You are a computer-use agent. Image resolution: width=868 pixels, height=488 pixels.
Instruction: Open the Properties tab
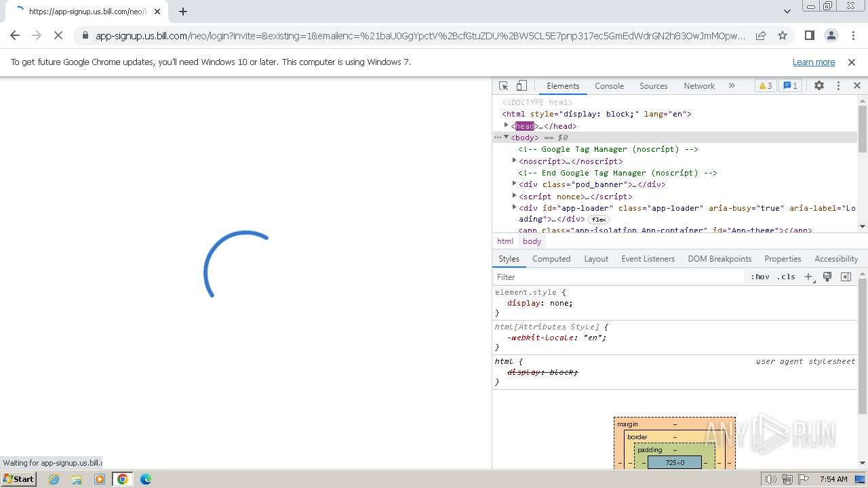pos(783,259)
